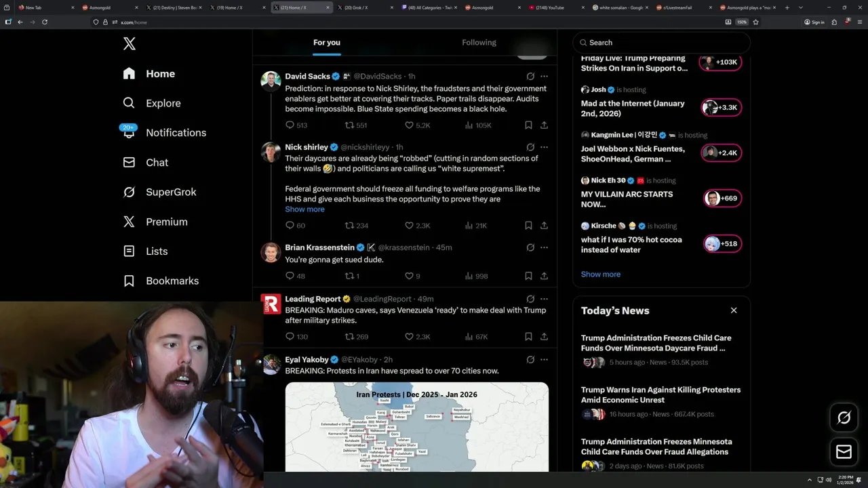This screenshot has width=868, height=488.
Task: Open Lists in the sidebar
Action: pos(145,251)
